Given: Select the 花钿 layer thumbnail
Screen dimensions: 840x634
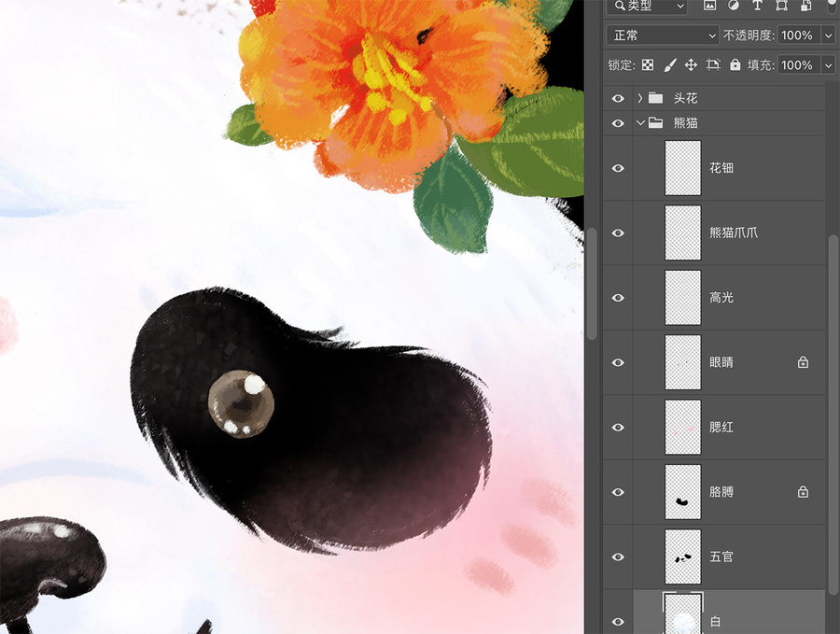Looking at the screenshot, I should (x=682, y=168).
